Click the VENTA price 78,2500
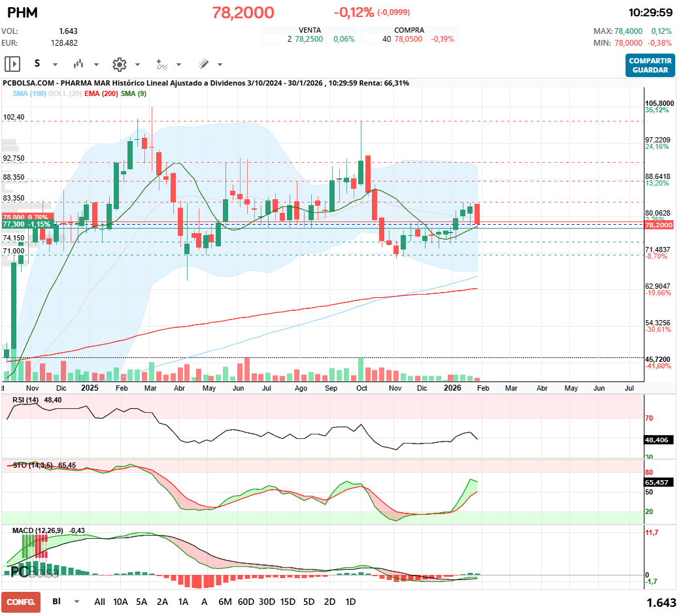This screenshot has height=616, width=685. [x=309, y=39]
